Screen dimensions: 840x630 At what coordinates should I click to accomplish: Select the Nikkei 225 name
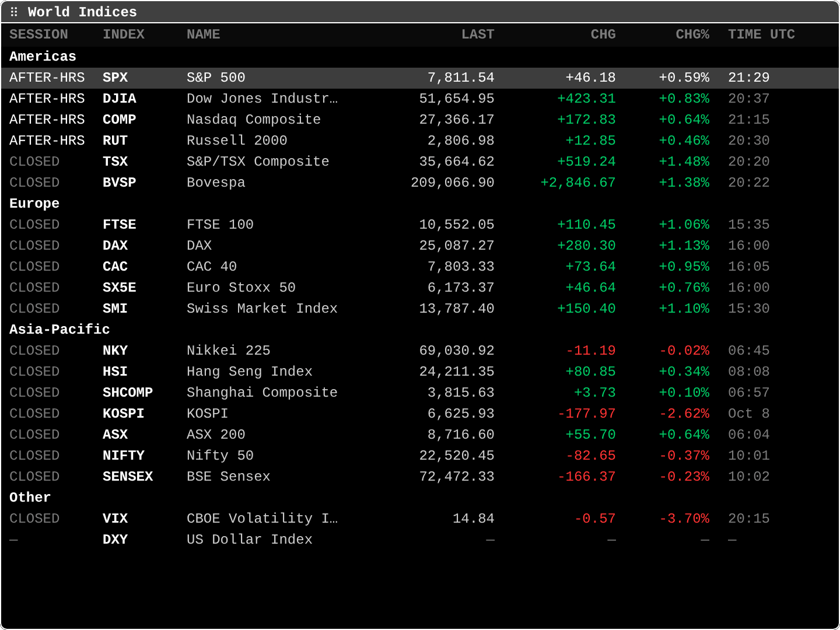229,351
